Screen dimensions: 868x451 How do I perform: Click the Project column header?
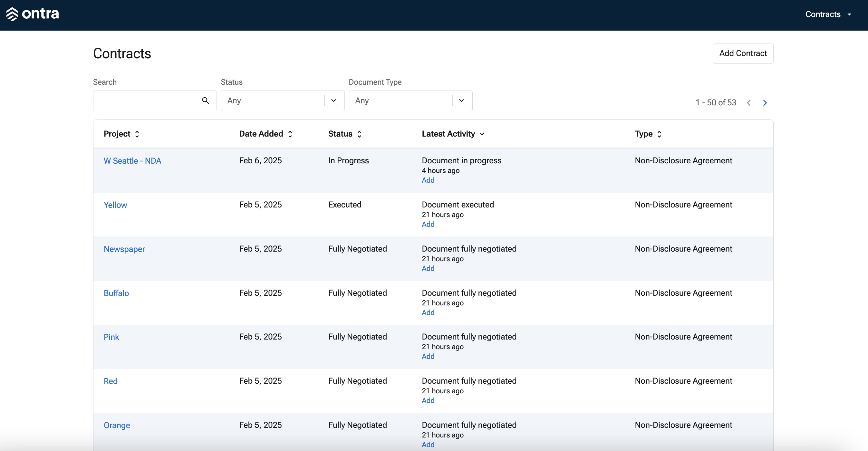coord(117,134)
